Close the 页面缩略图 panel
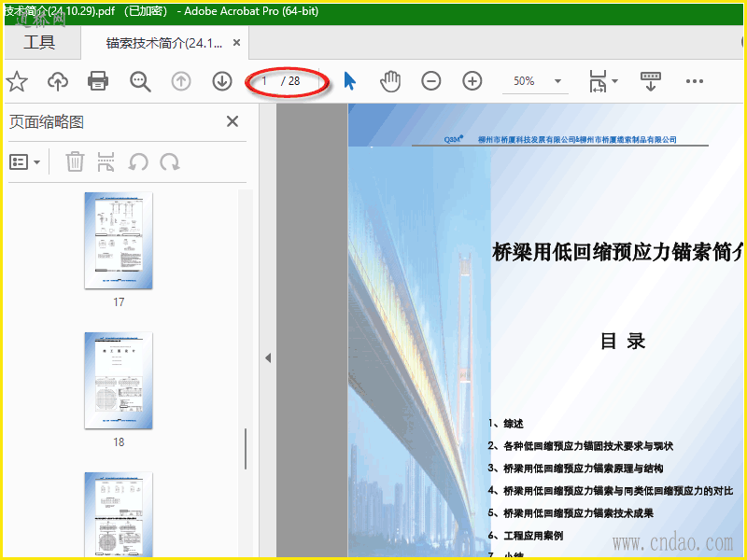 coord(233,121)
